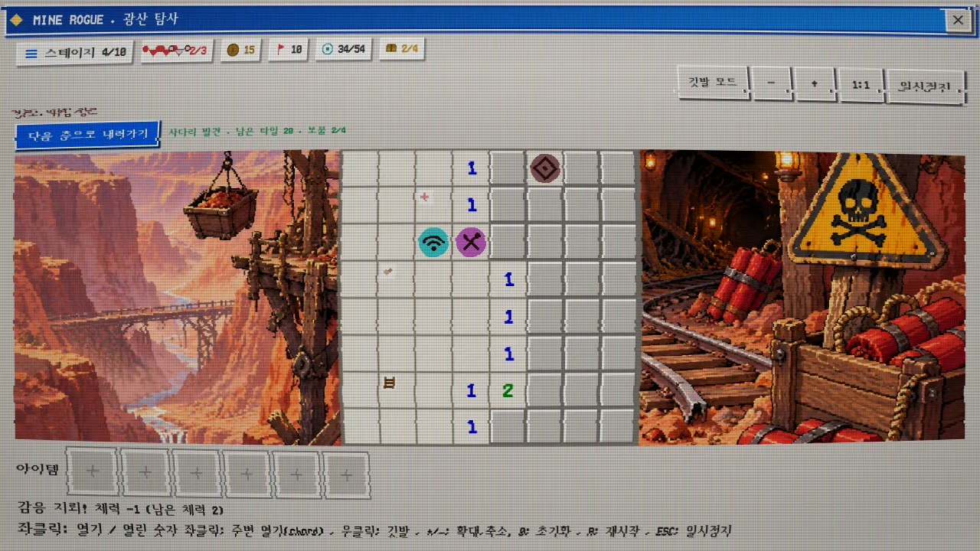Image resolution: width=980 pixels, height=551 pixels.
Task: Select the second empty item slot
Action: tap(145, 473)
